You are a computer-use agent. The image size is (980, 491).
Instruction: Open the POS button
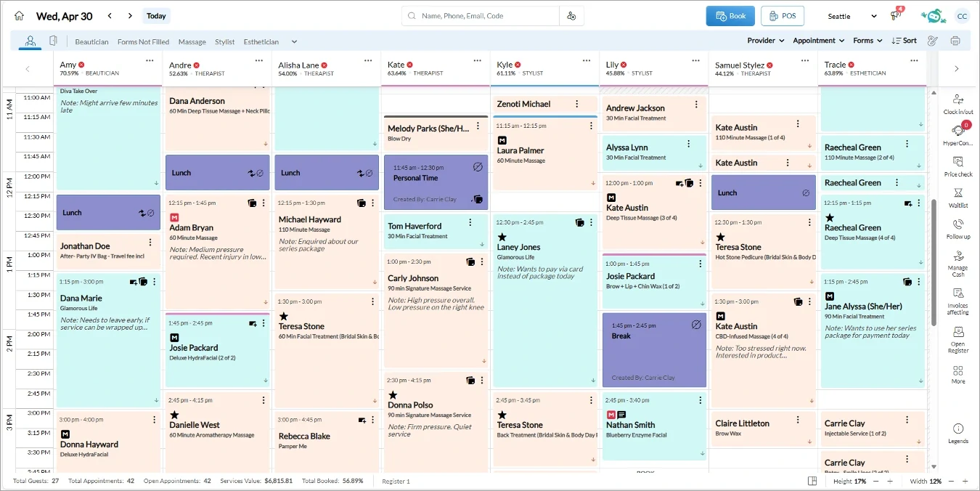click(783, 16)
